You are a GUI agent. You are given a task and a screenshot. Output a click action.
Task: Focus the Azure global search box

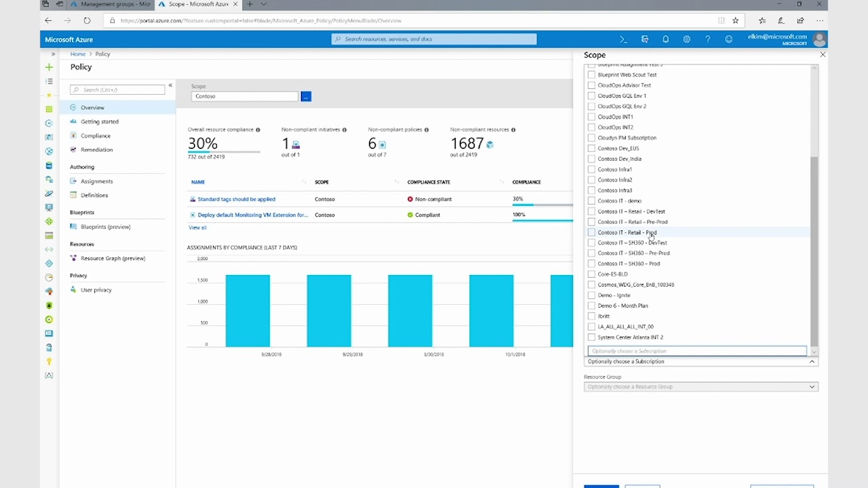tap(434, 39)
